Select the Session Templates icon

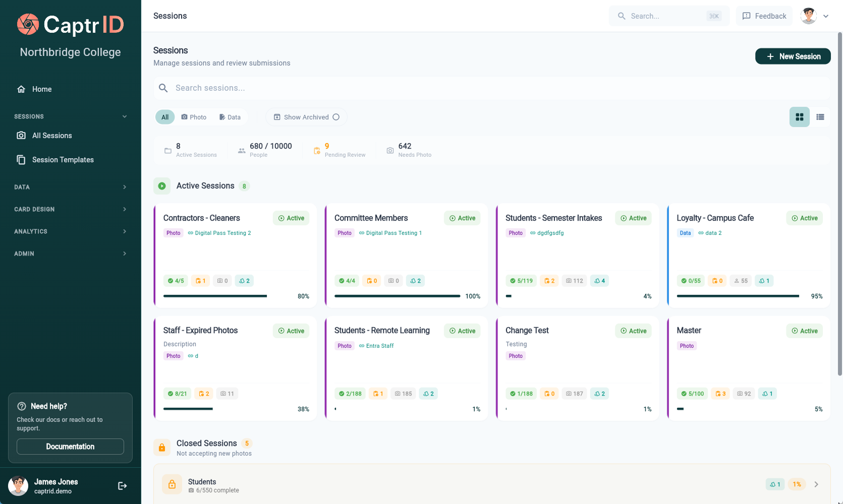pyautogui.click(x=21, y=159)
